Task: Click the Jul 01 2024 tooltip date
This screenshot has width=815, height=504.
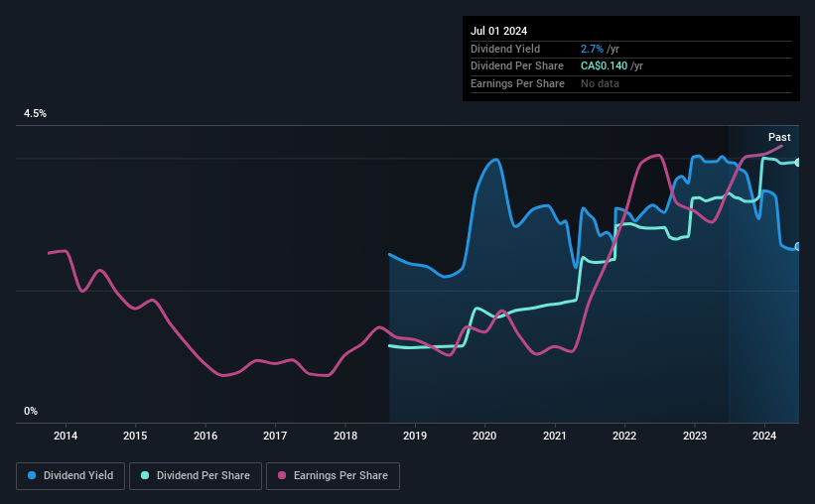Action: 499,31
